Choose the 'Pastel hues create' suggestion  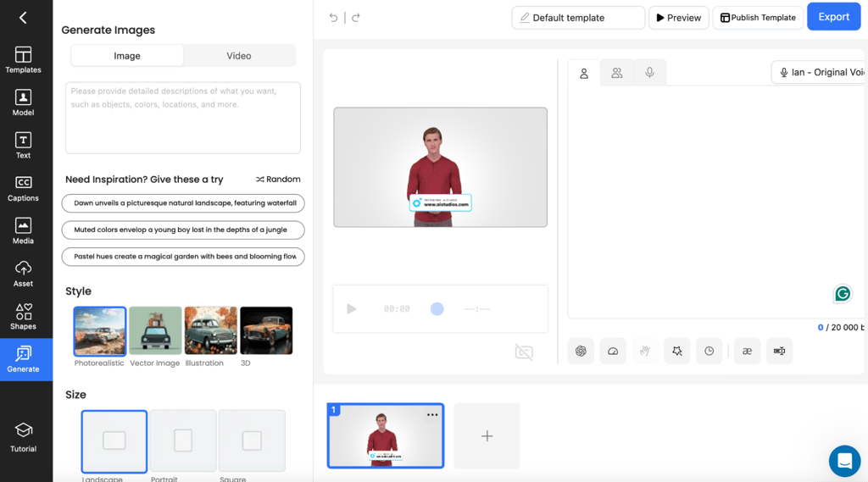pos(183,257)
